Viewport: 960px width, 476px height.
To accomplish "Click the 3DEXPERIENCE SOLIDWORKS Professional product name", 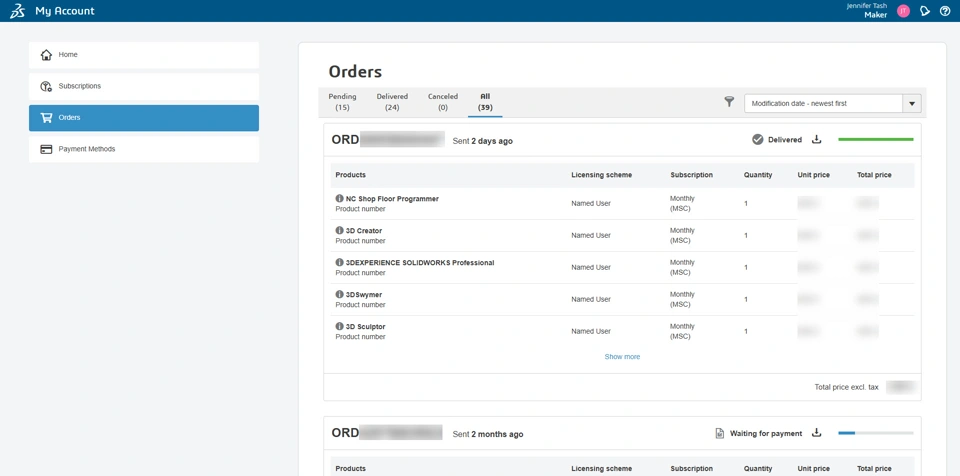I will pyautogui.click(x=420, y=262).
